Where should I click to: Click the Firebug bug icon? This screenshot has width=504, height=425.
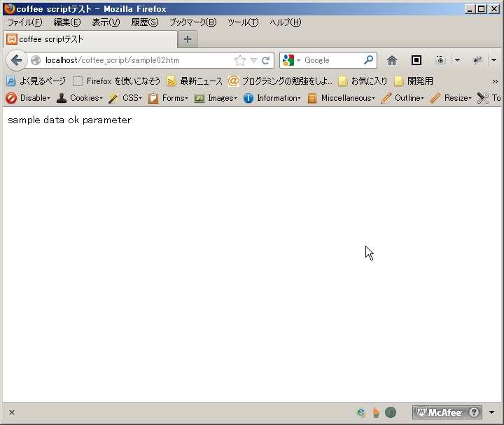point(477,60)
